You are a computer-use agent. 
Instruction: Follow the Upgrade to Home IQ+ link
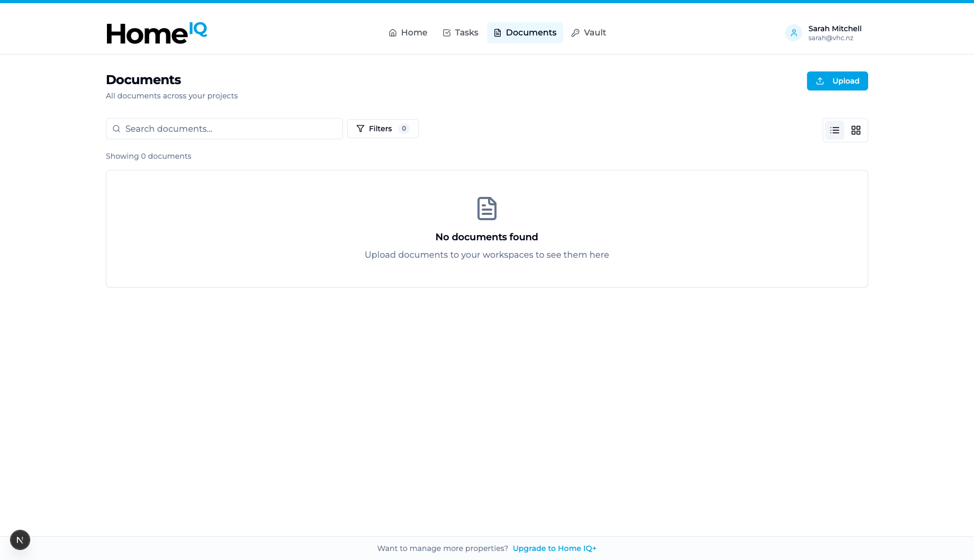click(554, 548)
